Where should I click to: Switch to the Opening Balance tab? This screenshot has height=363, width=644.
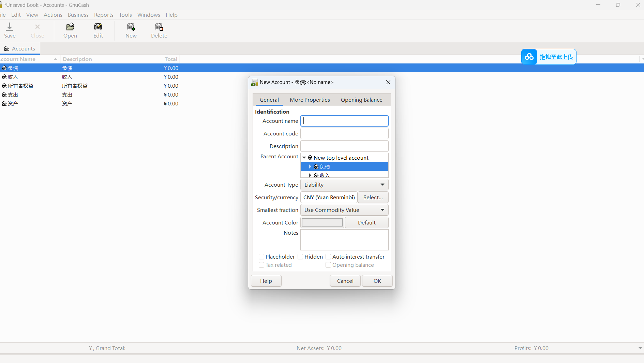click(x=361, y=100)
